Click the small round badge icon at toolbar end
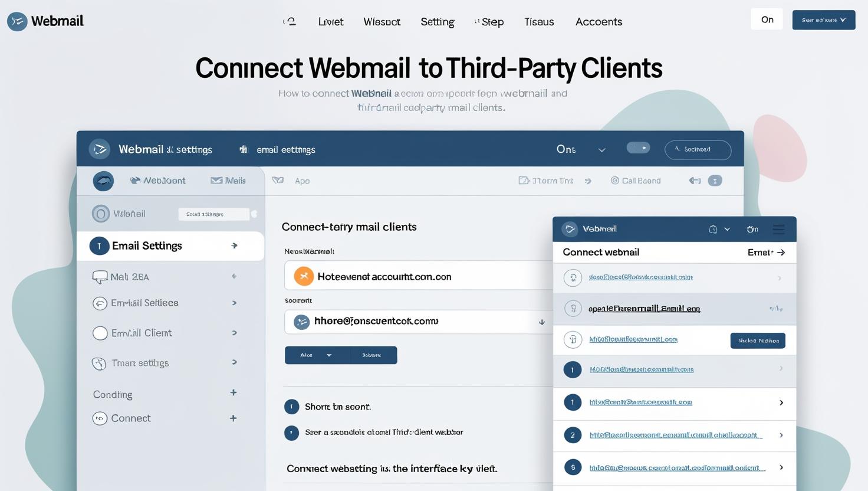The image size is (868, 491). pos(715,181)
